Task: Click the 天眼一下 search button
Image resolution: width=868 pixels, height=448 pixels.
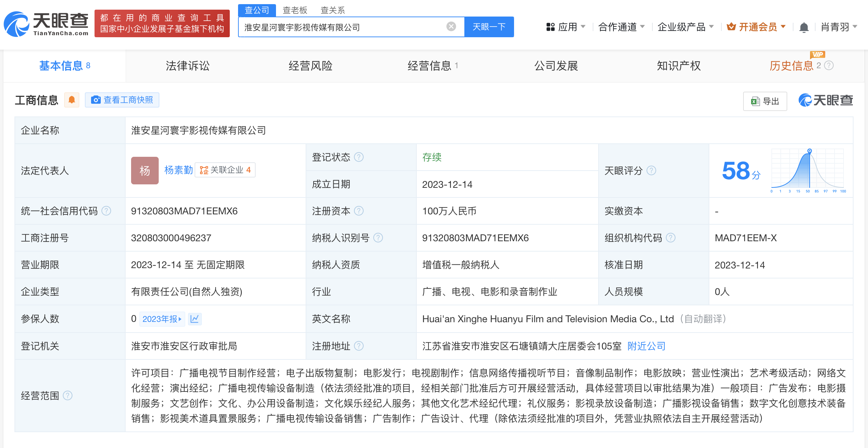Action: pyautogui.click(x=489, y=27)
